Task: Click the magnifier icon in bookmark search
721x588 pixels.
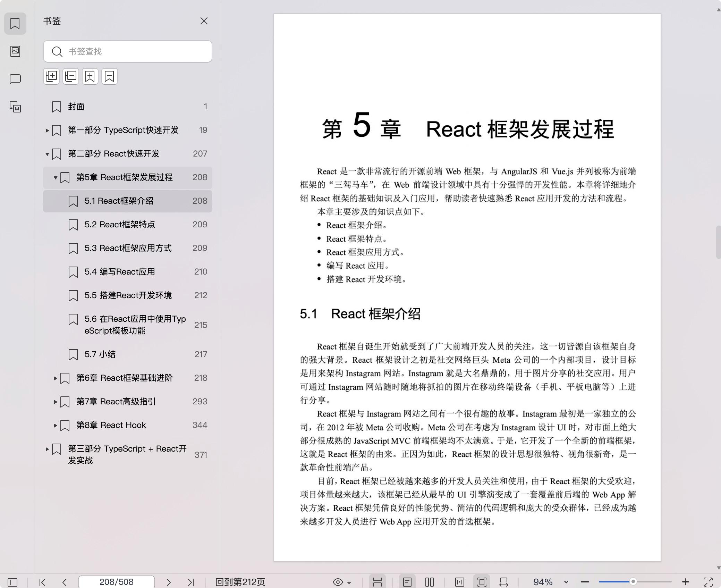Action: [x=57, y=52]
